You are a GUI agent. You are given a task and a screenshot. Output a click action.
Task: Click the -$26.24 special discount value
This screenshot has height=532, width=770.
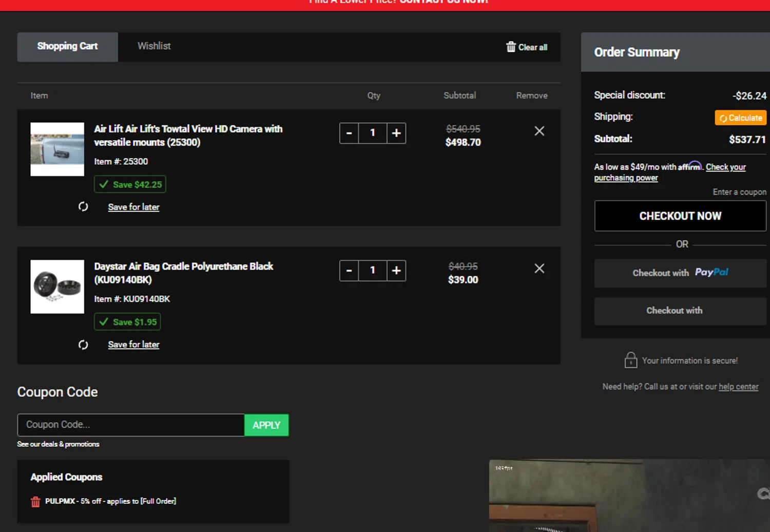tap(749, 96)
